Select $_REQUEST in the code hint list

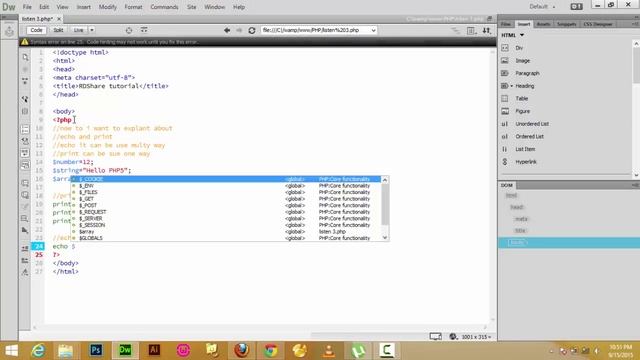pos(225,212)
